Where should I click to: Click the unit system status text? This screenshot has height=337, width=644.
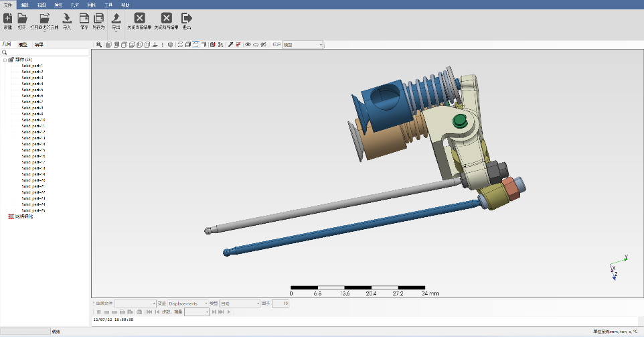tap(615, 331)
